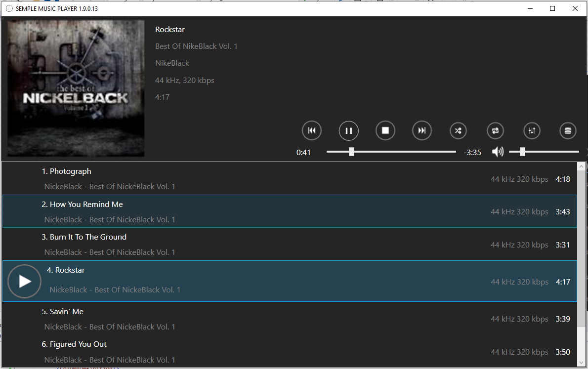588x369 pixels.
Task: Click the playlist scrollbar up arrow
Action: (581, 166)
